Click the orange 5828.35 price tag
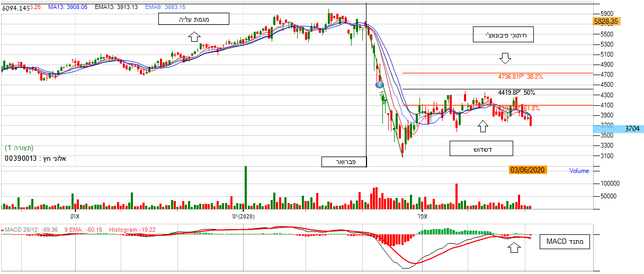The width and height of the screenshot is (644, 274). pos(606,21)
